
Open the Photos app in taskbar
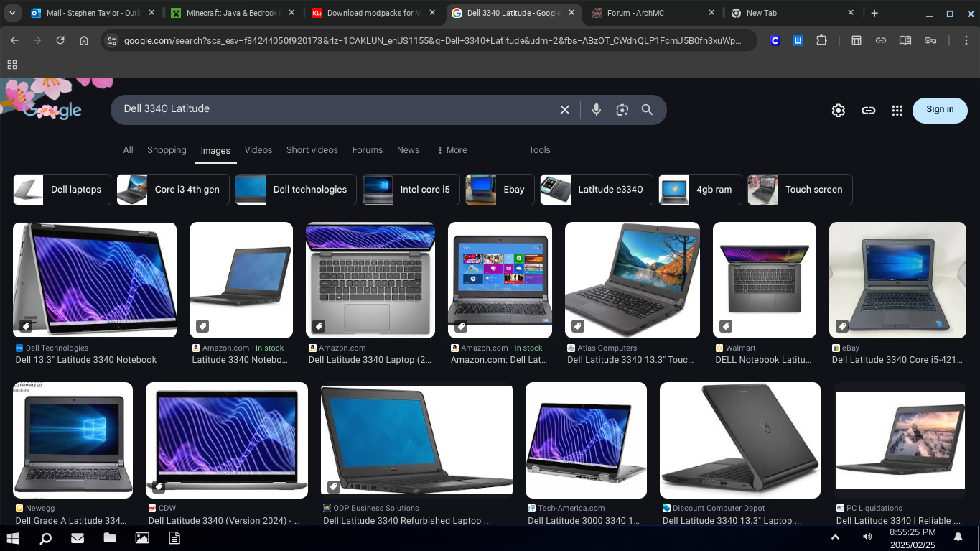point(142,537)
